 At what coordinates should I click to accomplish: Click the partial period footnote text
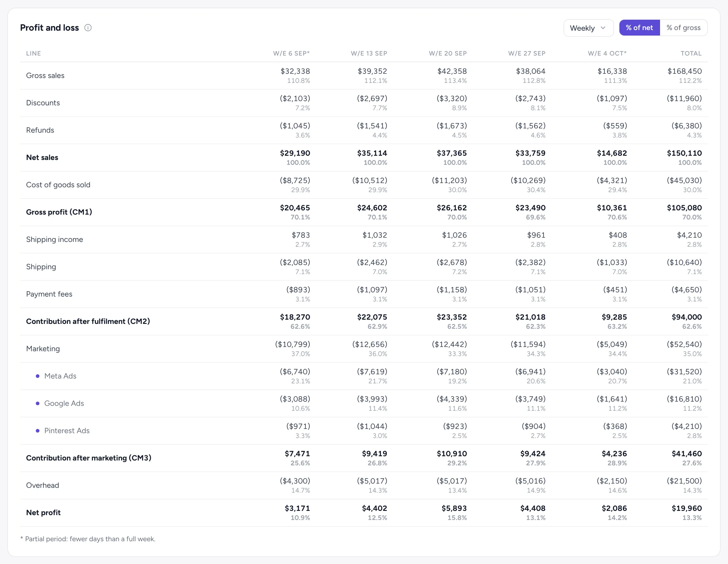coord(88,539)
